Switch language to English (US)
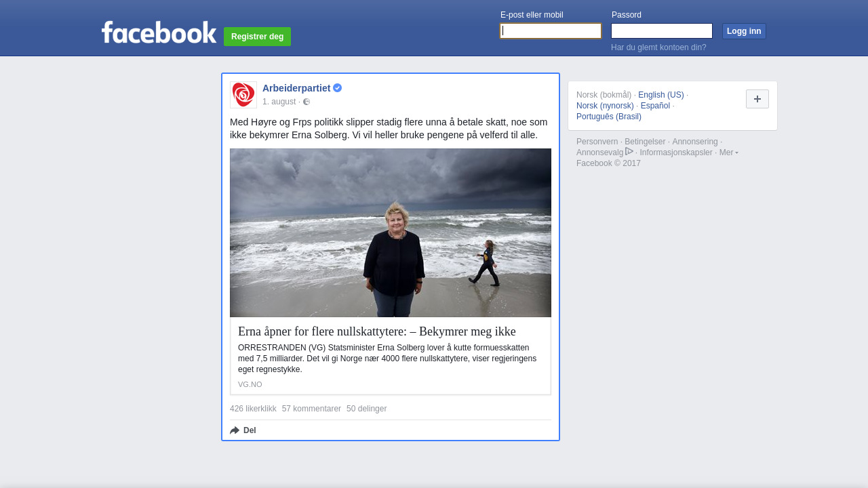 pos(660,95)
